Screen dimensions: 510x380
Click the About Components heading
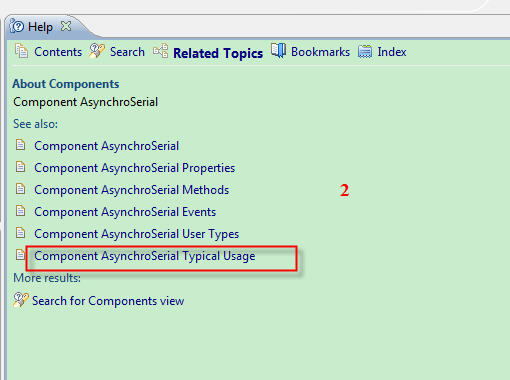66,84
